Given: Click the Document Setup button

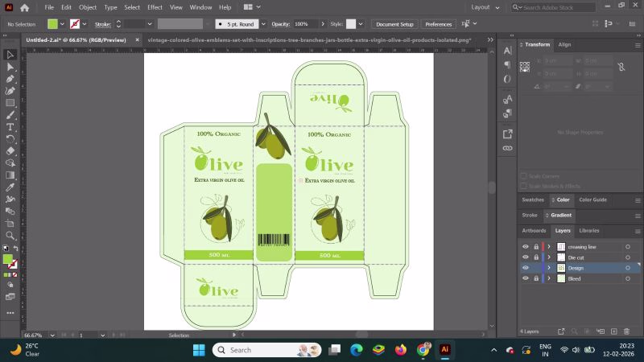Looking at the screenshot, I should tap(394, 24).
